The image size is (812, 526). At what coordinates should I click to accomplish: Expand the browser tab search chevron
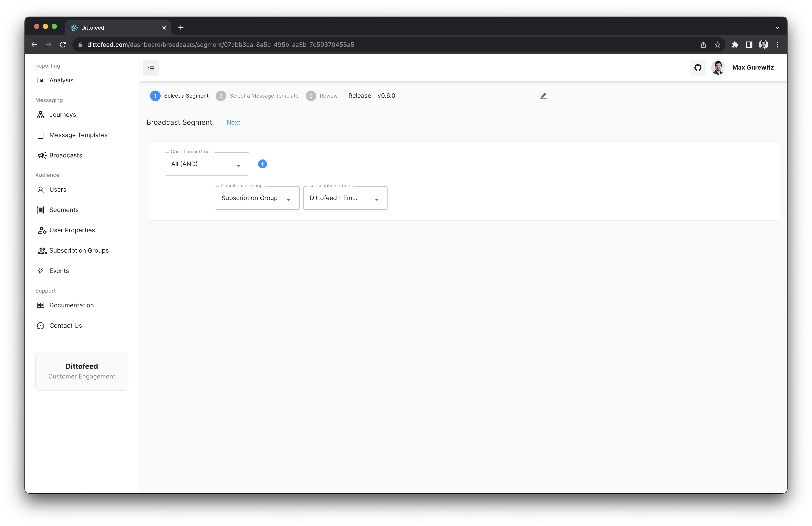click(778, 28)
